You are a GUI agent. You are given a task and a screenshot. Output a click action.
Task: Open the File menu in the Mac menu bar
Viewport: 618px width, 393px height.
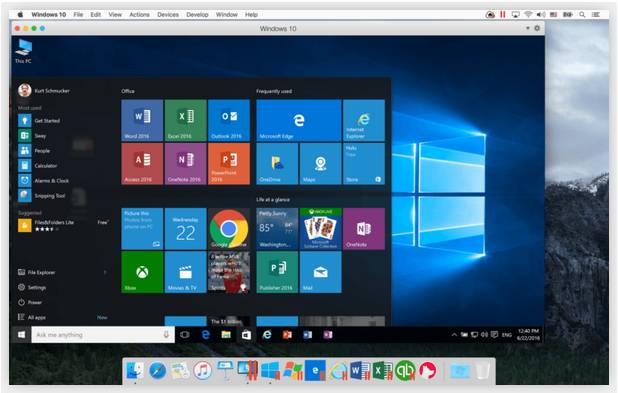point(78,15)
